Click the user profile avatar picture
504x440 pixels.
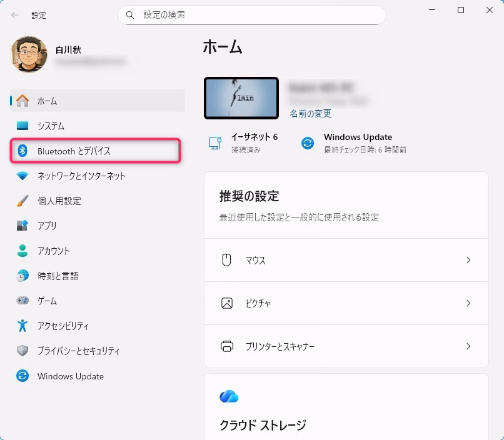tap(29, 54)
